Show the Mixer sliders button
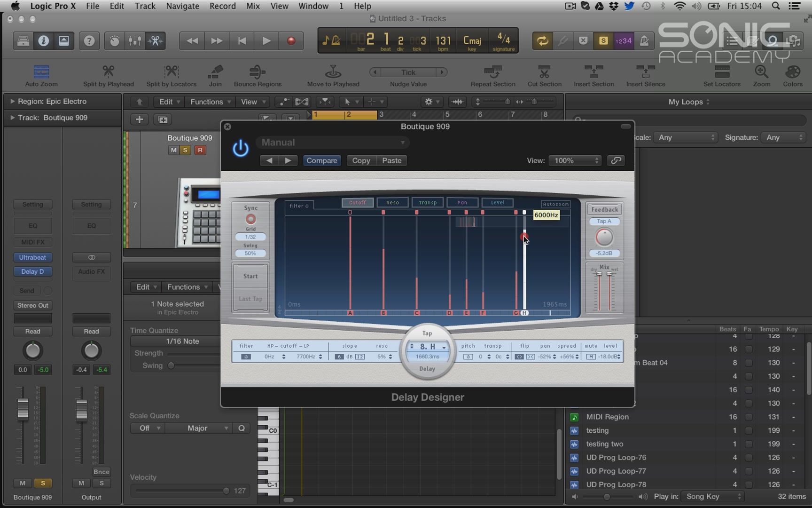812x508 pixels. click(x=135, y=41)
